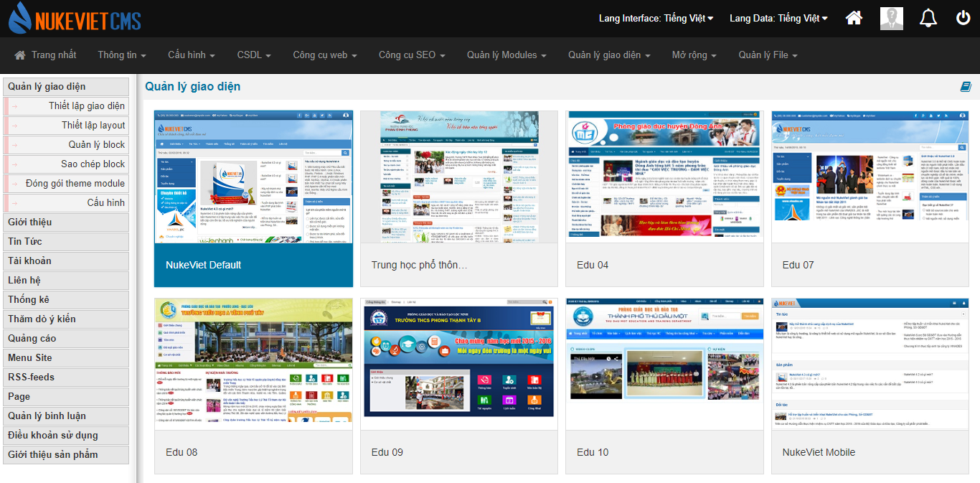This screenshot has width=980, height=483.
Task: Click the power logout icon
Action: (x=963, y=18)
